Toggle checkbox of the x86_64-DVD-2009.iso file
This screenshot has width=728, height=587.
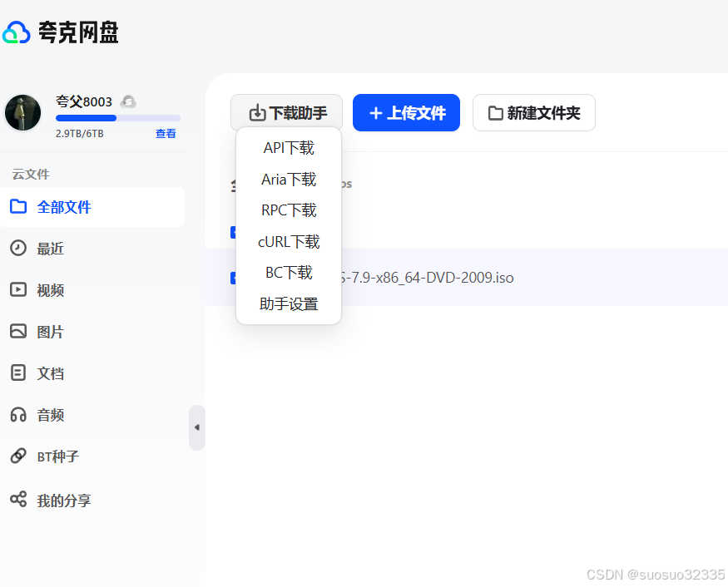click(x=234, y=278)
